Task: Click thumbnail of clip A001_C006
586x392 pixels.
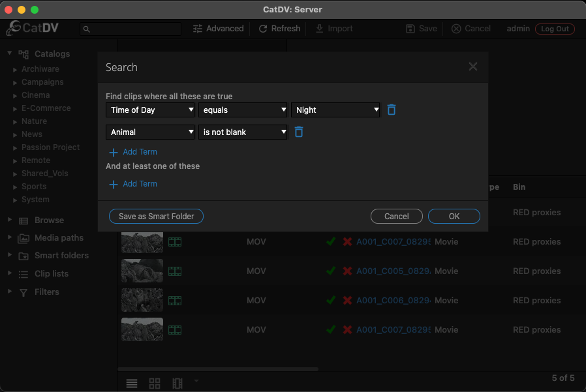Action: pyautogui.click(x=142, y=300)
